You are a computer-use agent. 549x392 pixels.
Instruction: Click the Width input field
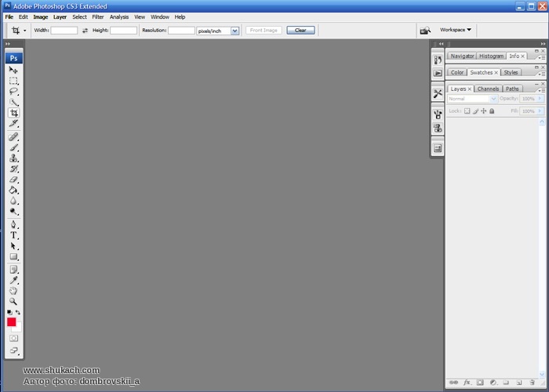tap(64, 31)
